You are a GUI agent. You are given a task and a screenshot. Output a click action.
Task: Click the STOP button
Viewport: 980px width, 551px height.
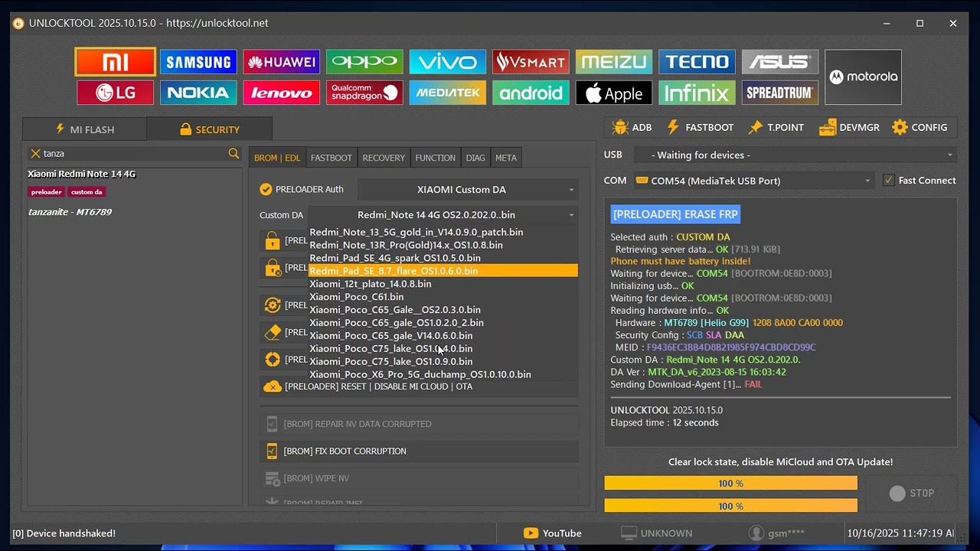point(911,494)
